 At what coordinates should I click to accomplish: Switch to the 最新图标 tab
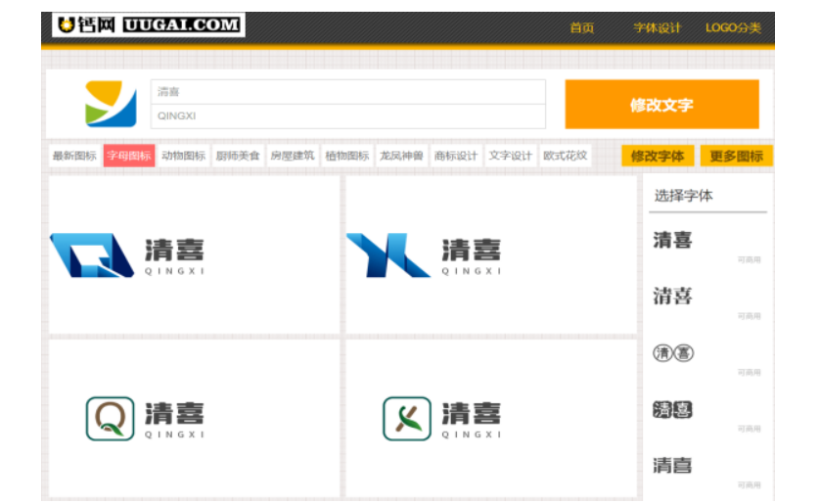(74, 156)
